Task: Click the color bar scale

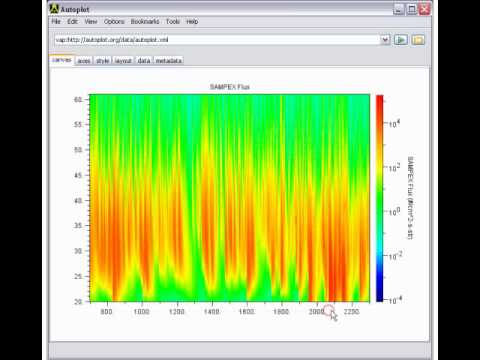Action: [x=380, y=198]
